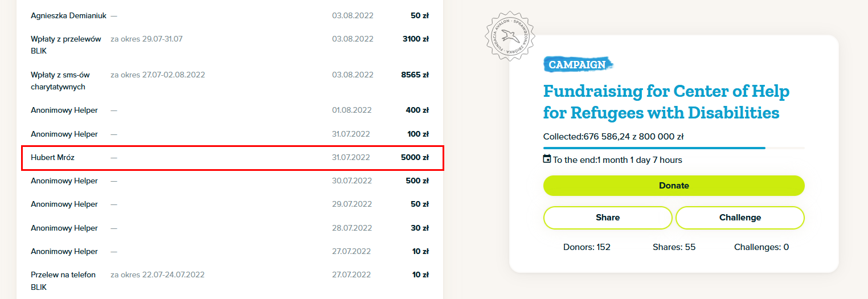This screenshot has width=868, height=299.
Task: Click the Challenges: 0 counter
Action: click(761, 247)
